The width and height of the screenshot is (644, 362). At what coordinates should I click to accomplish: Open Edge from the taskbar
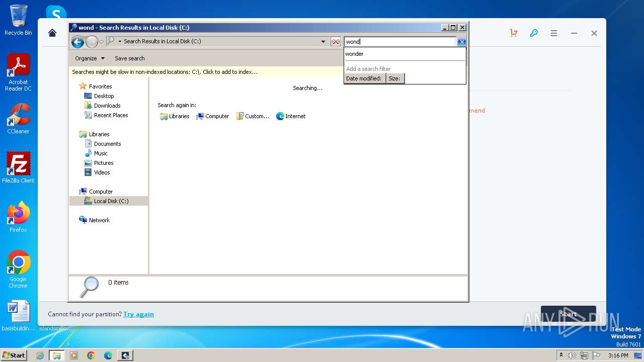[x=108, y=355]
